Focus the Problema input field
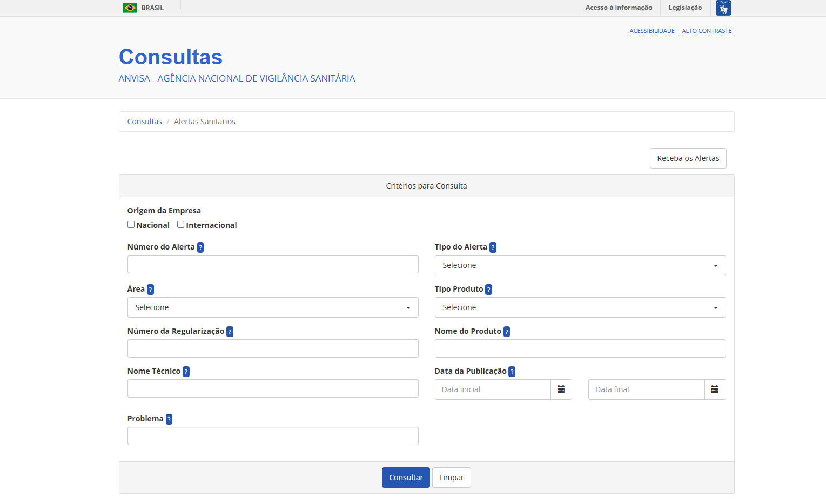The image size is (826, 504). click(273, 436)
